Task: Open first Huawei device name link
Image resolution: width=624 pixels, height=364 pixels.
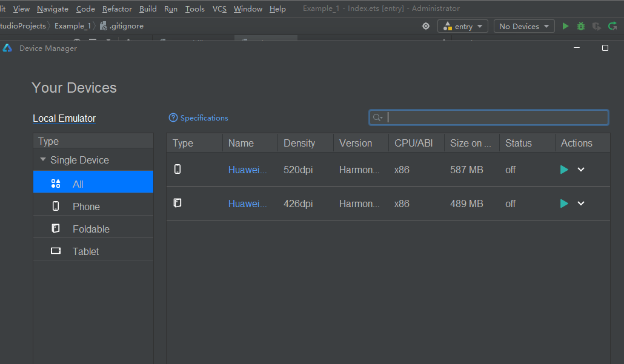Action: pyautogui.click(x=248, y=170)
